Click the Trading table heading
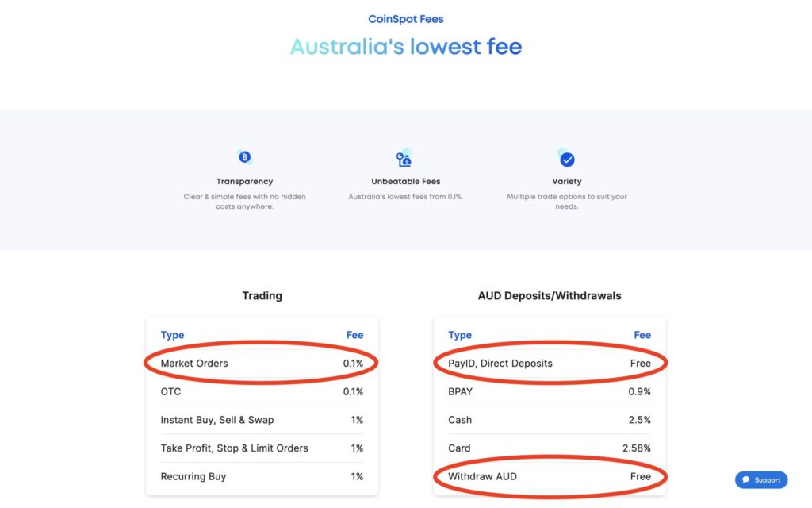This screenshot has width=812, height=508. point(262,295)
